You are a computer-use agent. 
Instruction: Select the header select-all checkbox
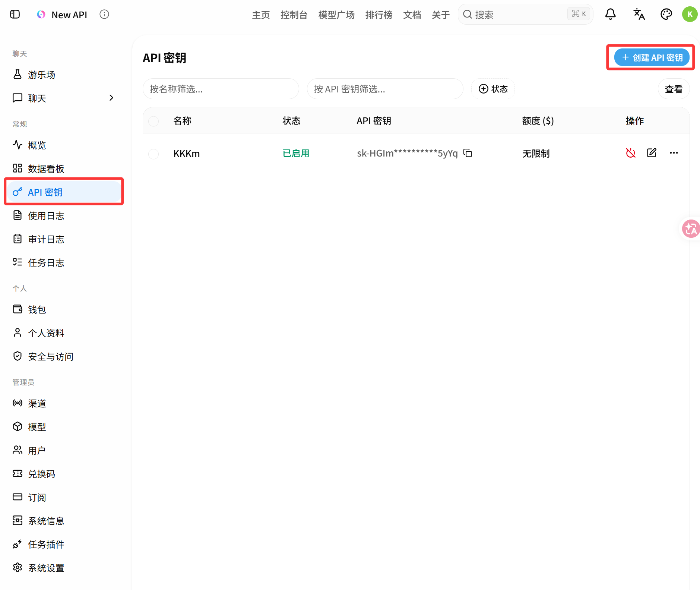tap(153, 121)
